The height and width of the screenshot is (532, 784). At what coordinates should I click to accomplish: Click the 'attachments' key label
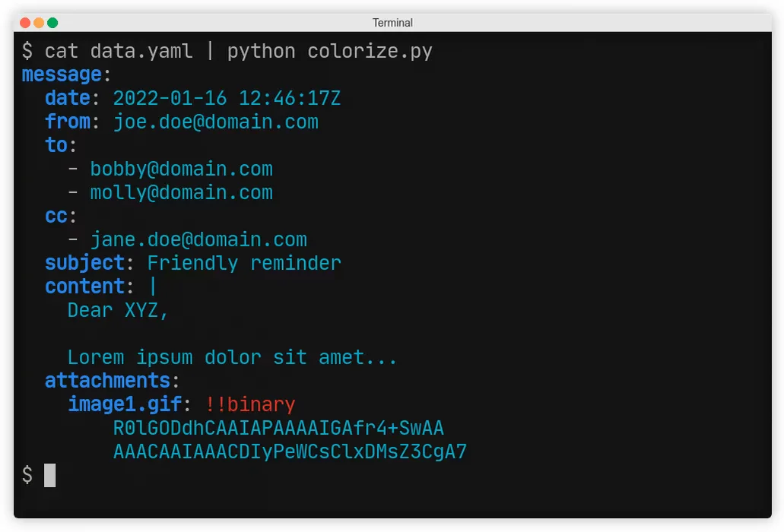[x=107, y=381]
